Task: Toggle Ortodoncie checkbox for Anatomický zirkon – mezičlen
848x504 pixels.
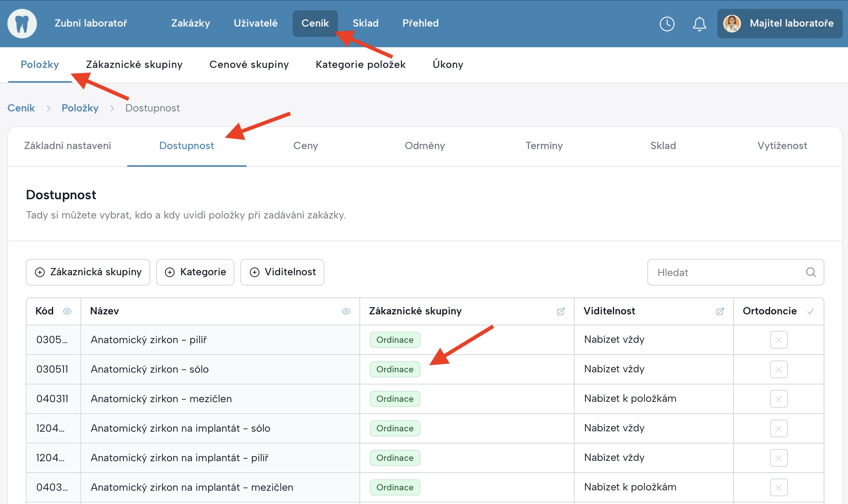Action: pyautogui.click(x=779, y=399)
